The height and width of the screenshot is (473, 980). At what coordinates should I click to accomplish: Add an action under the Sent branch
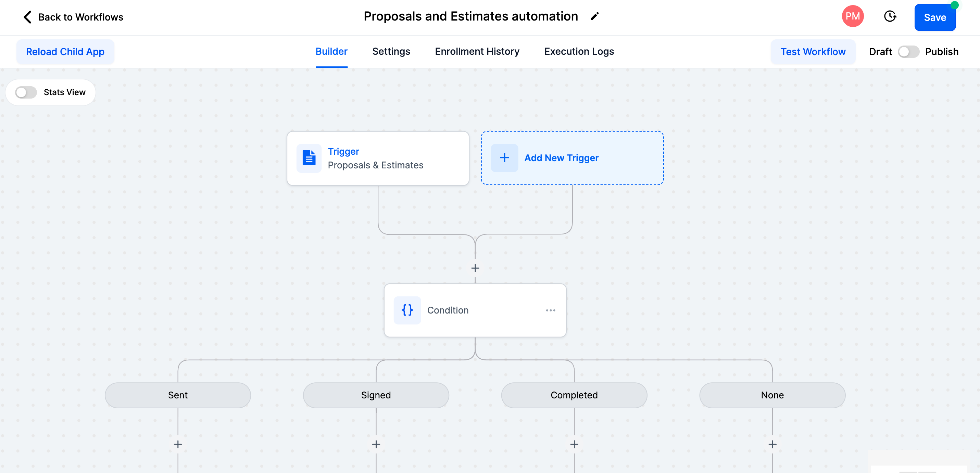pyautogui.click(x=178, y=444)
